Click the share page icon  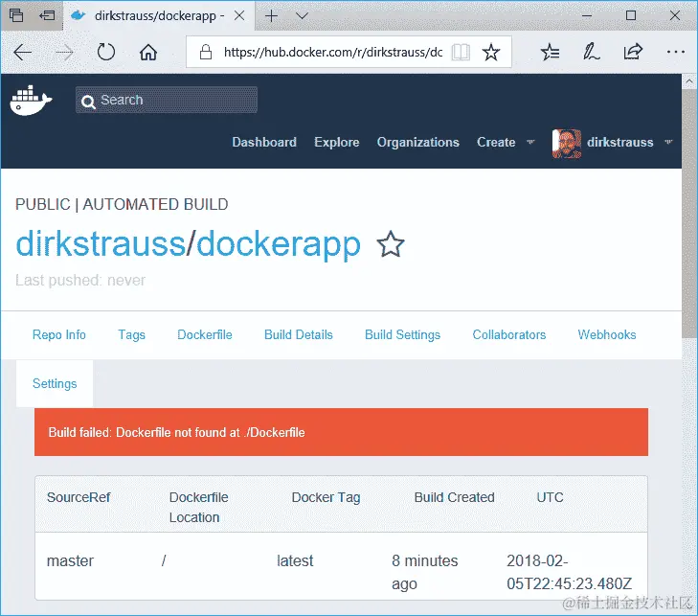pyautogui.click(x=633, y=52)
